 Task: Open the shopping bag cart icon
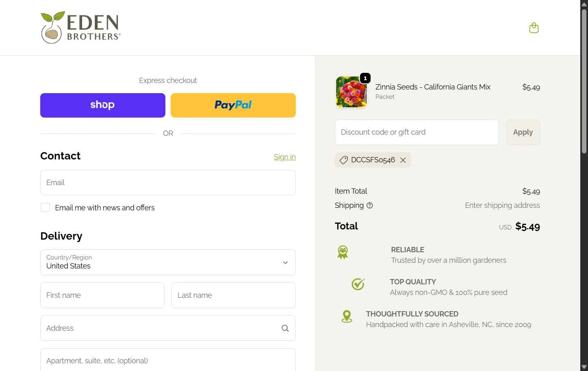[534, 28]
